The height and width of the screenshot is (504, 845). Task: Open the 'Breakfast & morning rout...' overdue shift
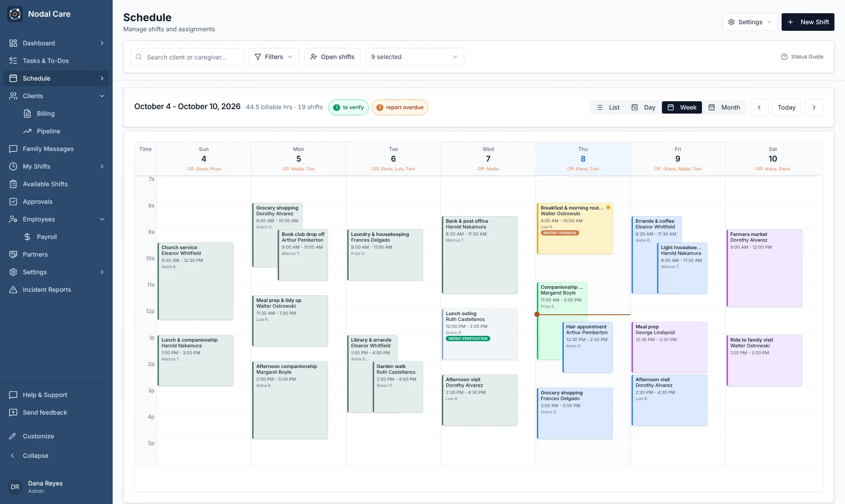coord(574,228)
